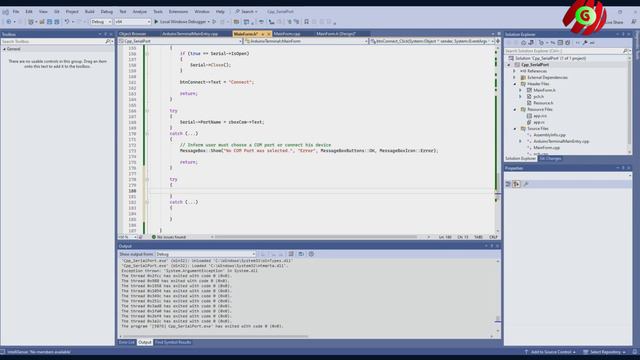Switch to Find Symbol Results tab
Image resolution: width=640 pixels, height=360 pixels.
[173, 342]
